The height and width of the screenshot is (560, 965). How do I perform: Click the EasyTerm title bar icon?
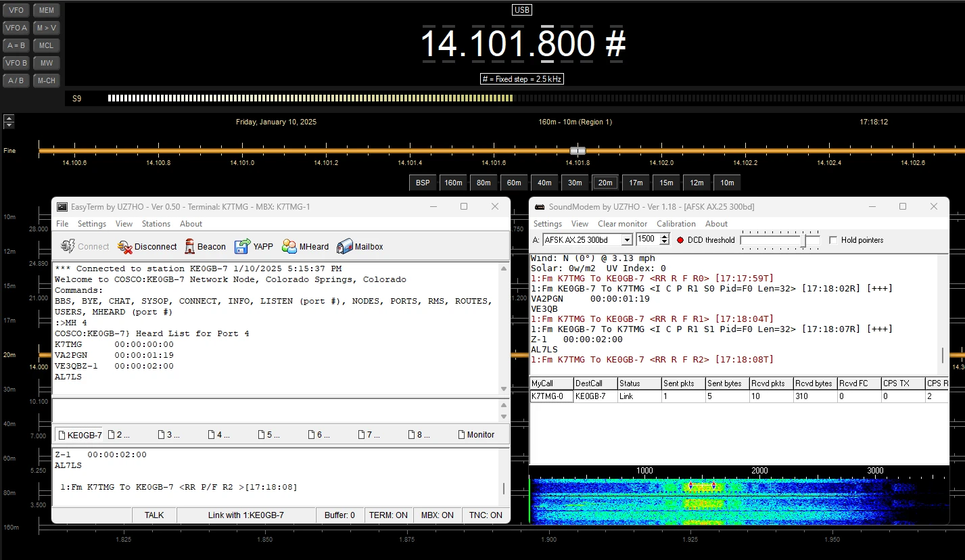[x=62, y=206]
